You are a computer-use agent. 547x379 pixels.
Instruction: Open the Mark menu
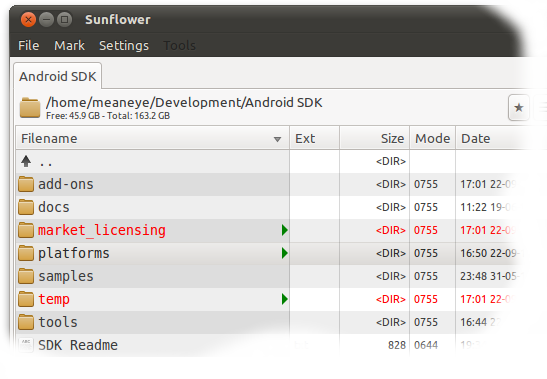(x=69, y=46)
